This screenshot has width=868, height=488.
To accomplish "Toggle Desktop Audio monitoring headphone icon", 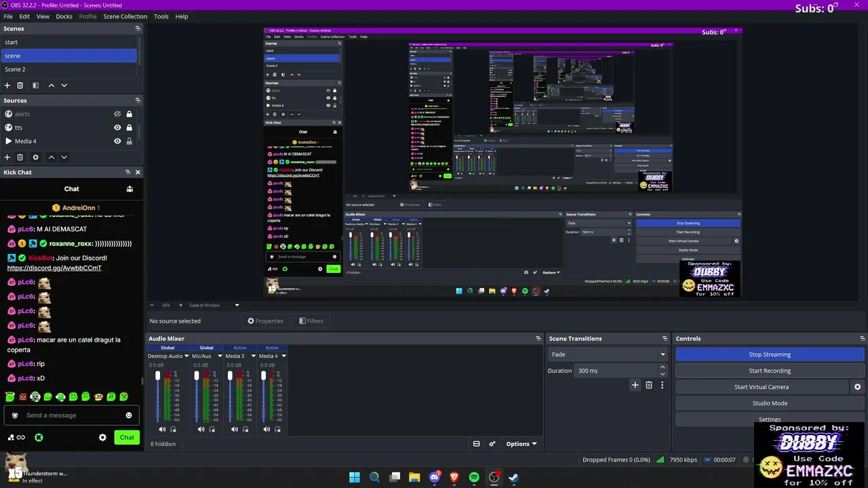I will click(174, 429).
